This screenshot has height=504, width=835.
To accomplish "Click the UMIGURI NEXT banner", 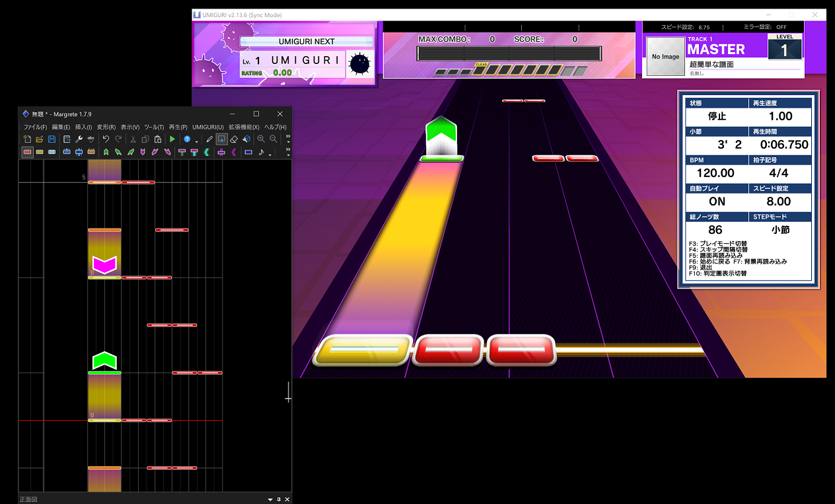I will [x=306, y=42].
